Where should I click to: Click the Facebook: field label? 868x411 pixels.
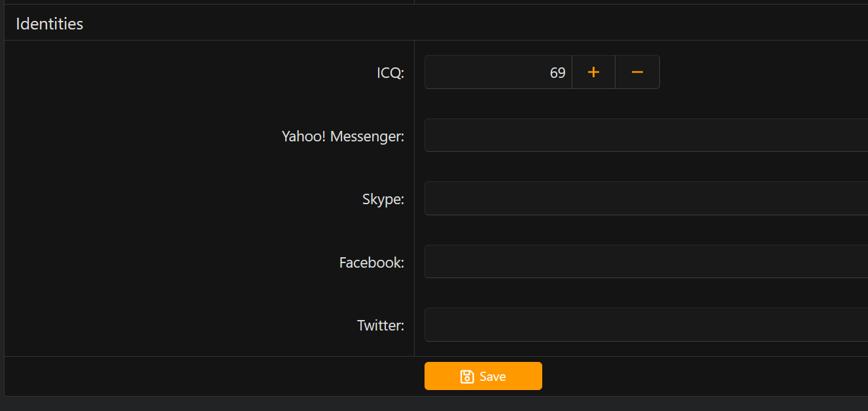point(372,262)
